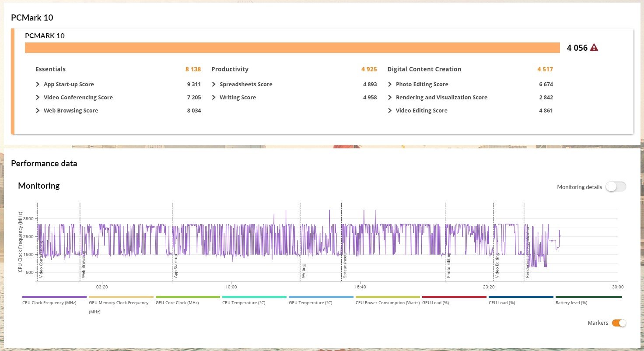Click Spreadsheets value 4 893
644x351 pixels.
coord(370,84)
